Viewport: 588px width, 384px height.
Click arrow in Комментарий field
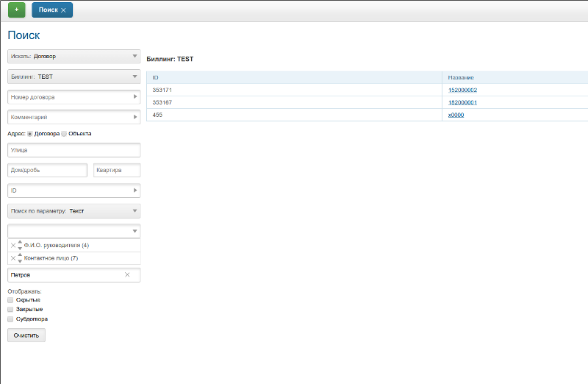[x=135, y=116]
